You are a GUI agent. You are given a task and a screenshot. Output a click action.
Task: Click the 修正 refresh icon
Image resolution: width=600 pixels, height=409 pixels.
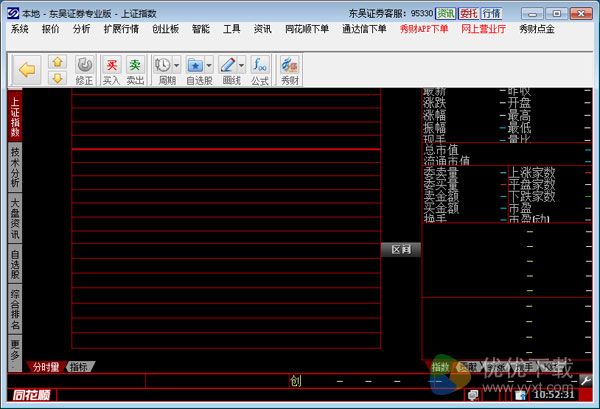(84, 65)
